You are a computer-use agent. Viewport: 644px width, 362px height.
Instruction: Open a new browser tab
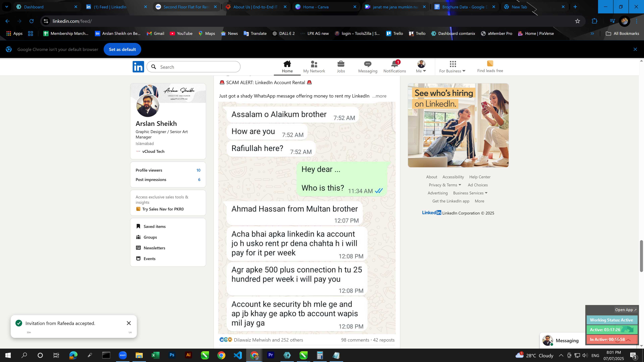575,7
